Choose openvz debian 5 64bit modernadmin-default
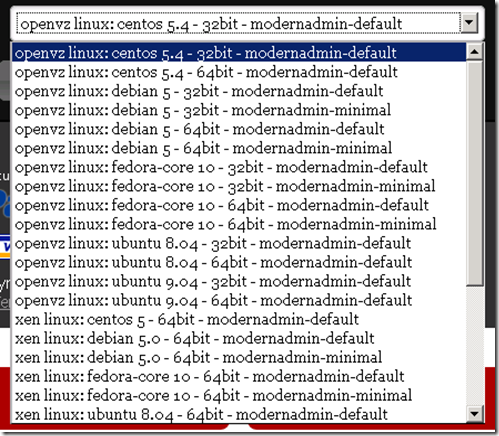The width and height of the screenshot is (499, 436). point(239,129)
